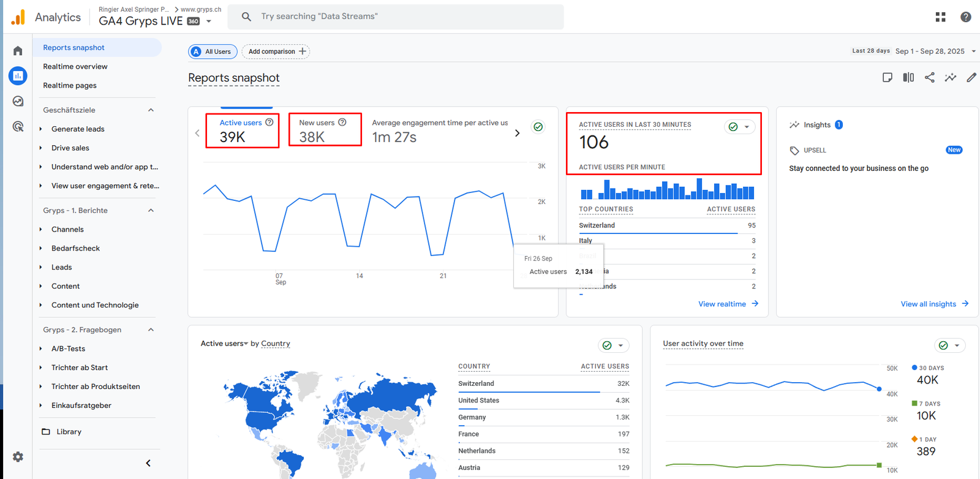
Task: Open the Home icon in left rail
Action: tap(18, 51)
